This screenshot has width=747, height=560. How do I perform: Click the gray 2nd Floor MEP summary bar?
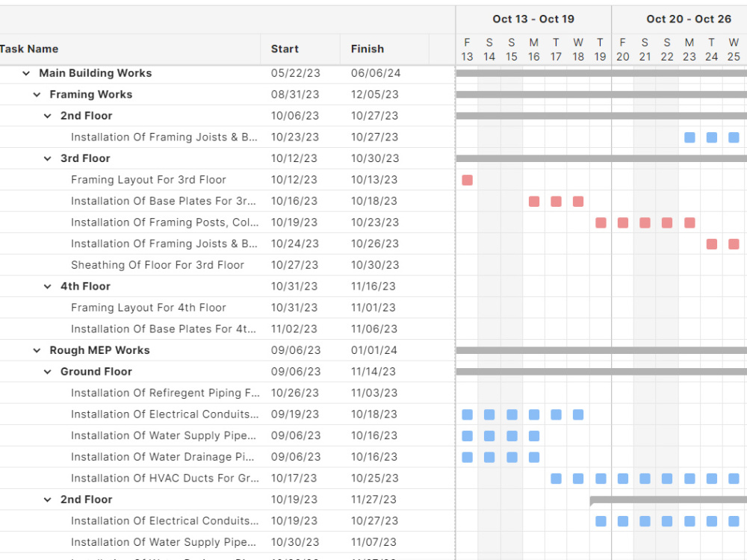[x=669, y=500]
